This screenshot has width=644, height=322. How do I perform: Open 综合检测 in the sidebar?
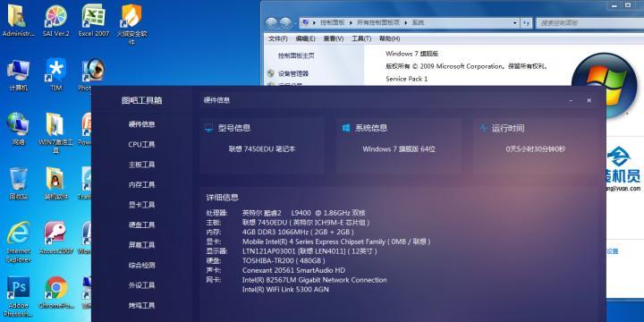141,266
